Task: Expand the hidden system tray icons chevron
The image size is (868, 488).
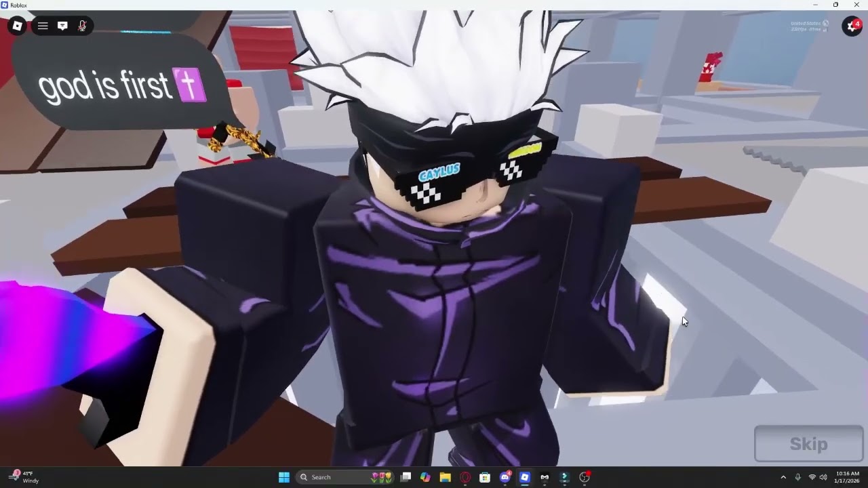Action: click(783, 477)
